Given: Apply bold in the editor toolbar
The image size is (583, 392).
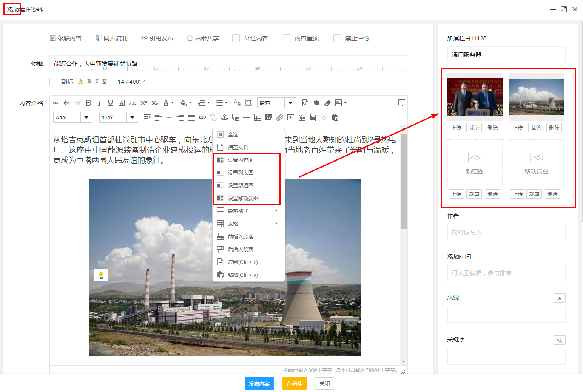Looking at the screenshot, I should (88, 103).
